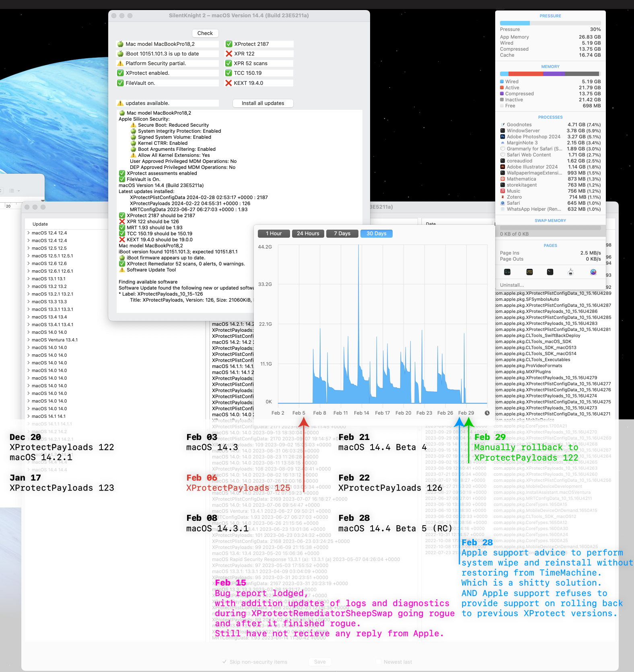The height and width of the screenshot is (672, 634).
Task: Click the SWAP MEMORY section heading
Action: [550, 221]
